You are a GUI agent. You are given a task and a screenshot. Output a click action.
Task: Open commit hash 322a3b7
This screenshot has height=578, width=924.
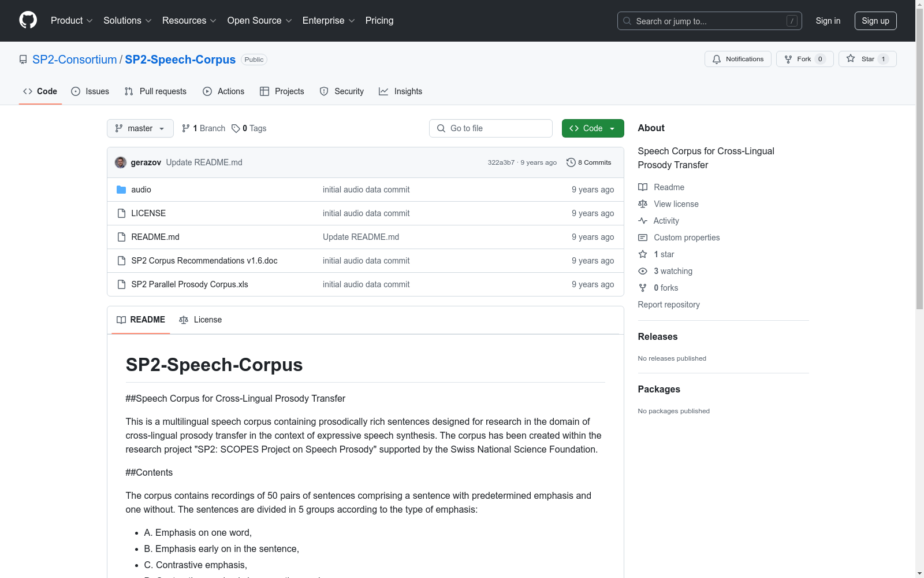pyautogui.click(x=501, y=162)
